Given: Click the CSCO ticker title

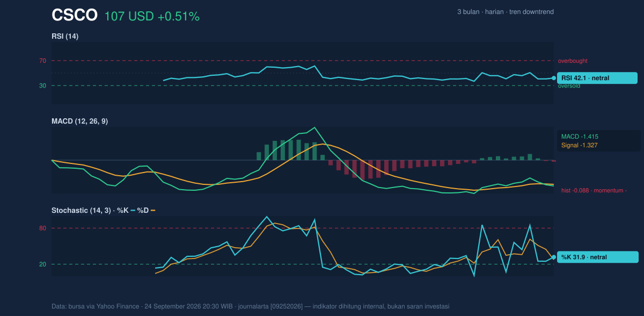Looking at the screenshot, I should click(75, 16).
